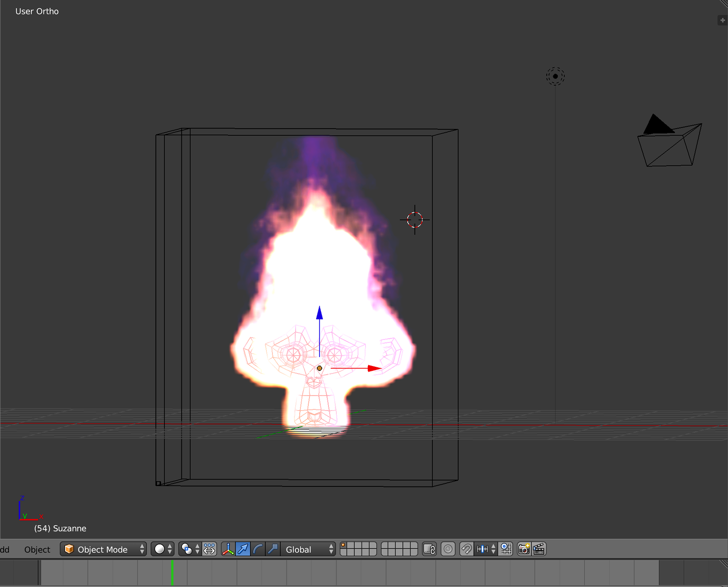This screenshot has width=728, height=587.
Task: Toggle the 3D manipulator axes icon
Action: [228, 549]
